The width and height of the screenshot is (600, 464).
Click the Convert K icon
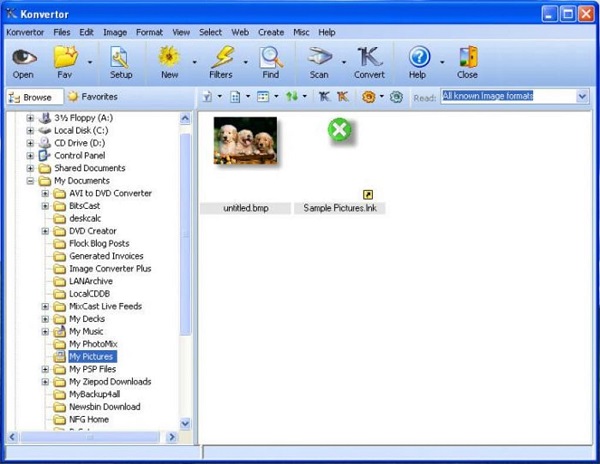tap(369, 57)
